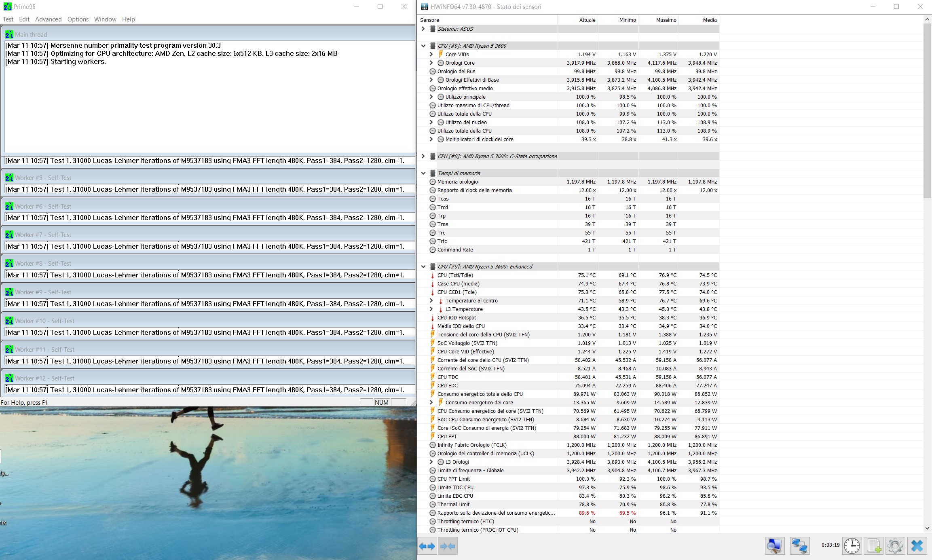Reset sensor values with the clock icon
This screenshot has height=560, width=932.
pyautogui.click(x=852, y=546)
